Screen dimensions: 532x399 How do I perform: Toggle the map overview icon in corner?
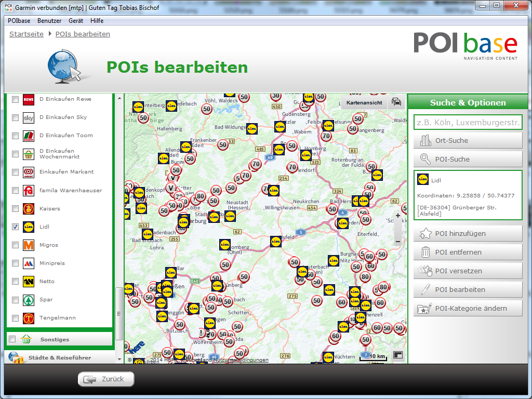[x=398, y=355]
